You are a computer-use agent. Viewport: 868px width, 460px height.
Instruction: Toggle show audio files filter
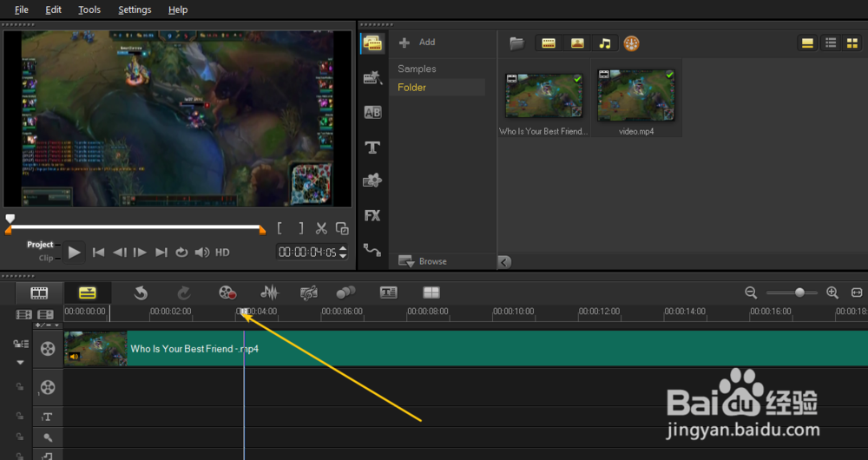click(605, 43)
